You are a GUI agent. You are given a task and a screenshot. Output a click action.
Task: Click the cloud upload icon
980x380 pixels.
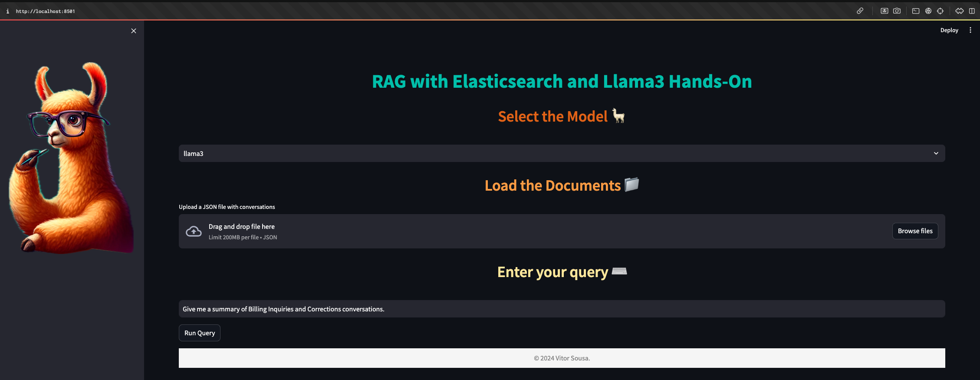pos(194,231)
